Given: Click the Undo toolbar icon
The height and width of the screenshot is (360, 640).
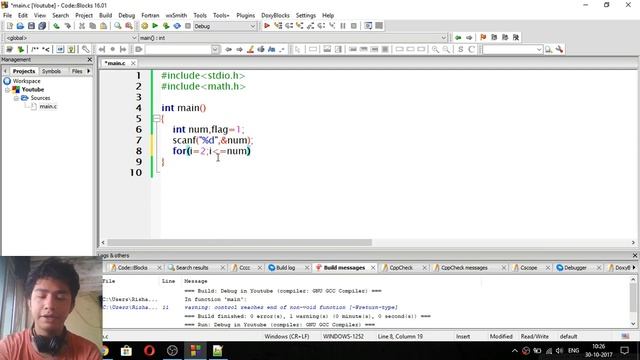Looking at the screenshot, I should (56, 26).
